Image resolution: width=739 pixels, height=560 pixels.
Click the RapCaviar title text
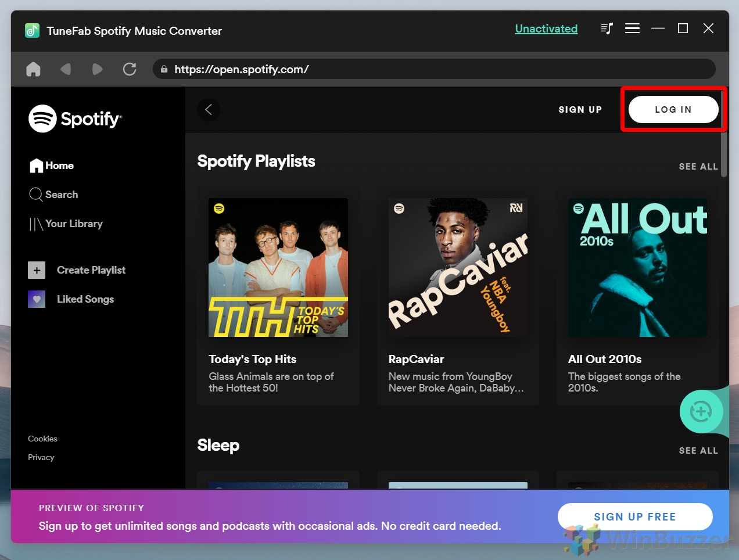[416, 359]
